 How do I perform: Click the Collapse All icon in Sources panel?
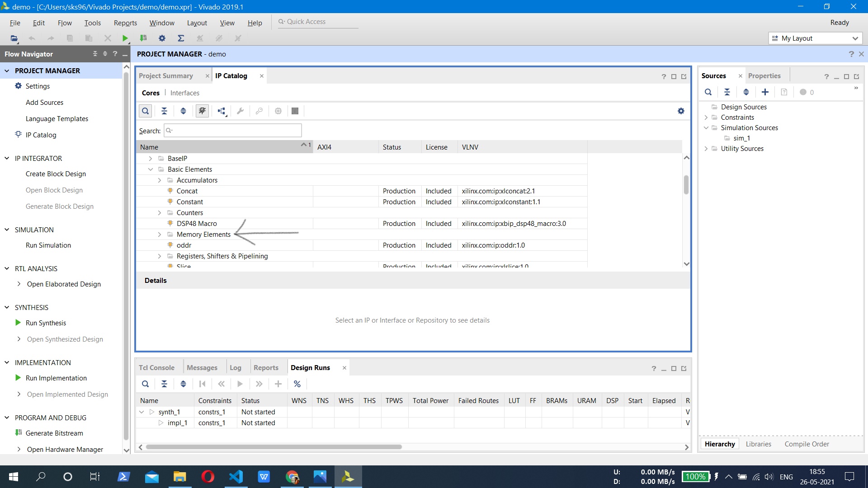pos(727,92)
